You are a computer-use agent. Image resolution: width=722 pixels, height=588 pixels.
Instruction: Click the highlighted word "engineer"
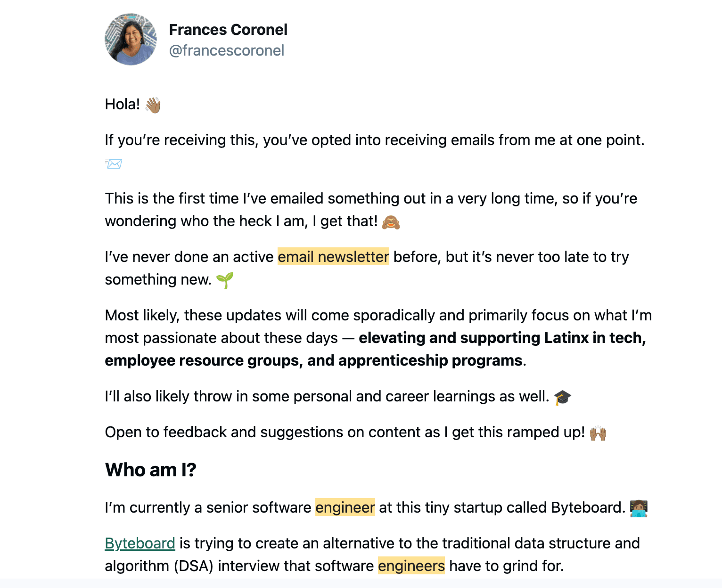point(345,507)
